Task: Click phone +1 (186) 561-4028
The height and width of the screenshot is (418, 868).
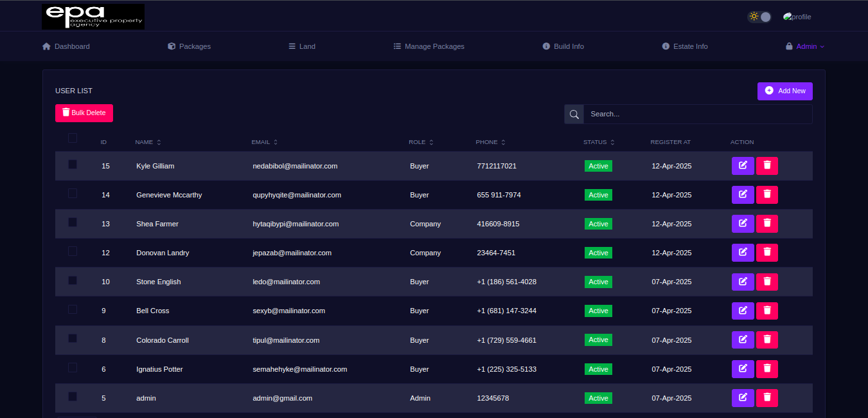Action: 506,282
